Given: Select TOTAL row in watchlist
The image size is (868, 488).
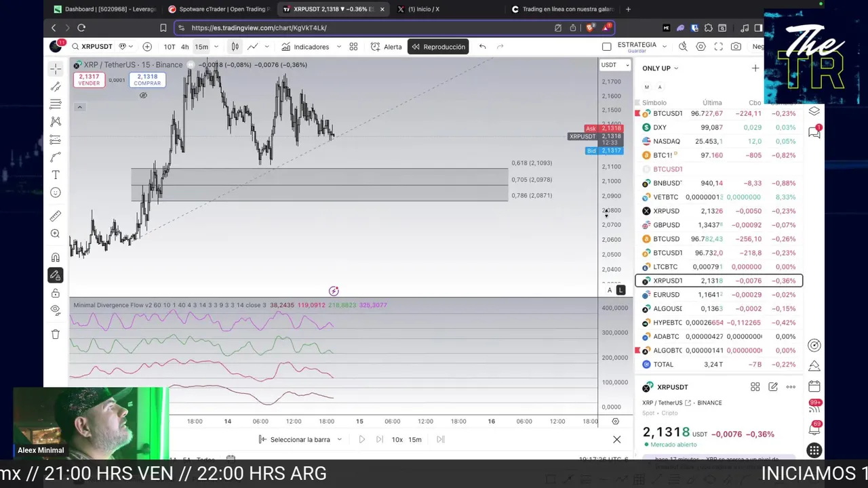Looking at the screenshot, I should point(719,365).
